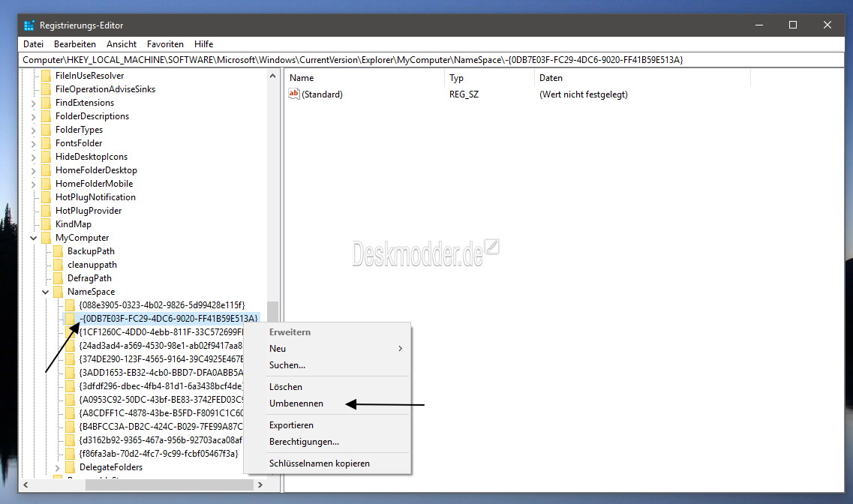The width and height of the screenshot is (853, 504).
Task: Click the tree's horizontal scroll left arrow
Action: pyautogui.click(x=26, y=485)
